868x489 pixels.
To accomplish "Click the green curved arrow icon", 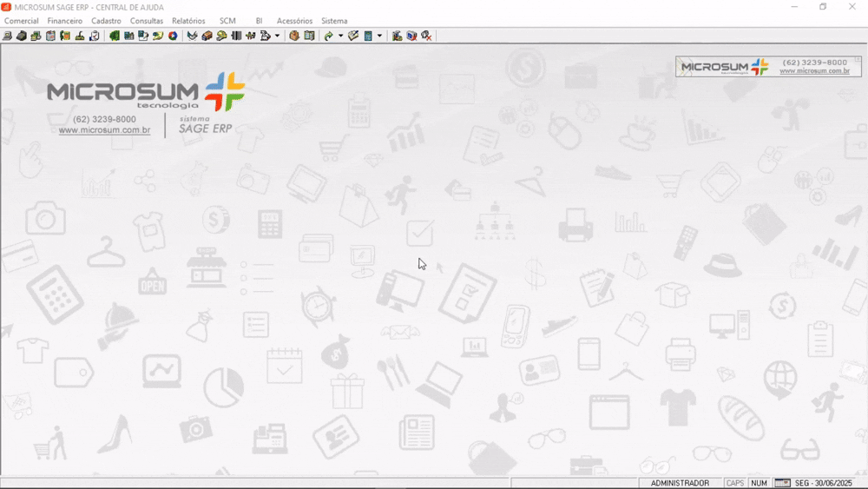I will [x=328, y=36].
